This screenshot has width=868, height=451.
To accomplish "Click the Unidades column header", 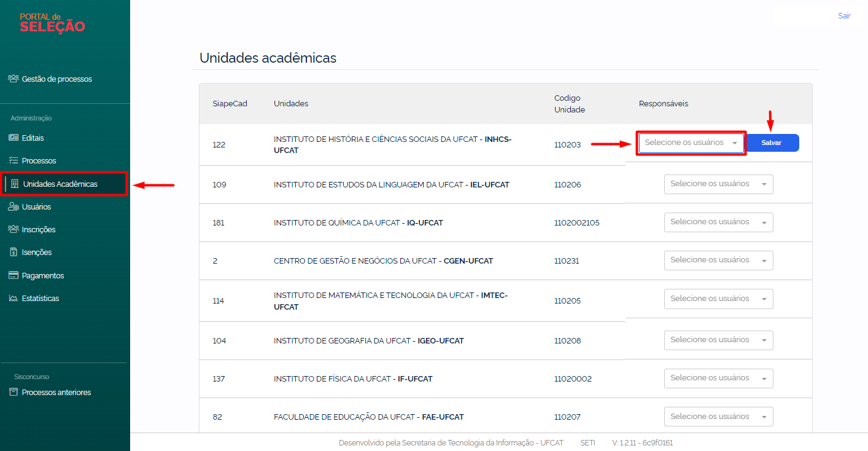I will (x=291, y=104).
